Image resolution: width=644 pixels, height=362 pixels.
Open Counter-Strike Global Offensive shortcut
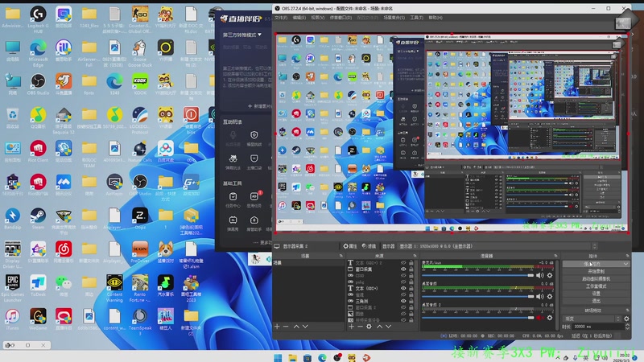pyautogui.click(x=140, y=19)
